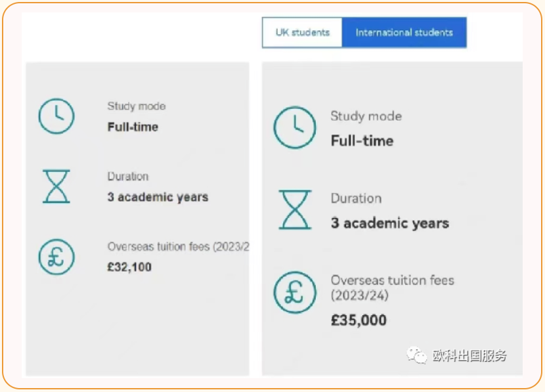
Task: Click the hourglass icon in the £32,100 panel
Action: pyautogui.click(x=56, y=186)
